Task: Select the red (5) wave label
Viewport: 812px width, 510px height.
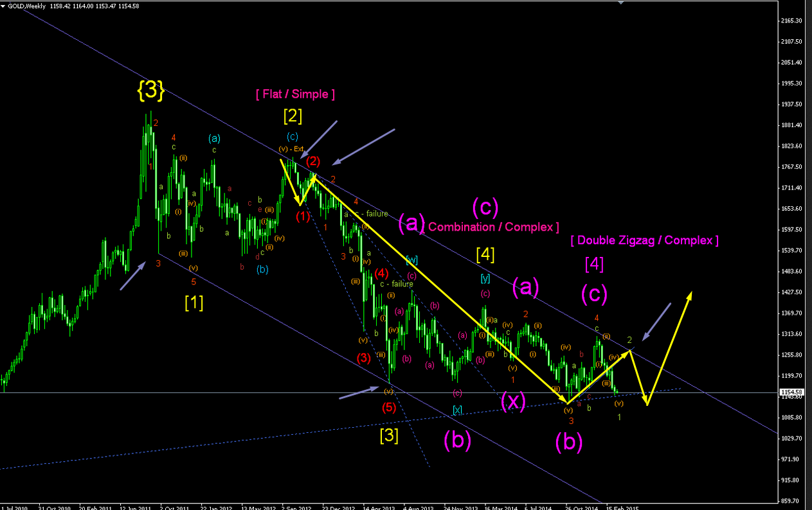Action: [388, 407]
